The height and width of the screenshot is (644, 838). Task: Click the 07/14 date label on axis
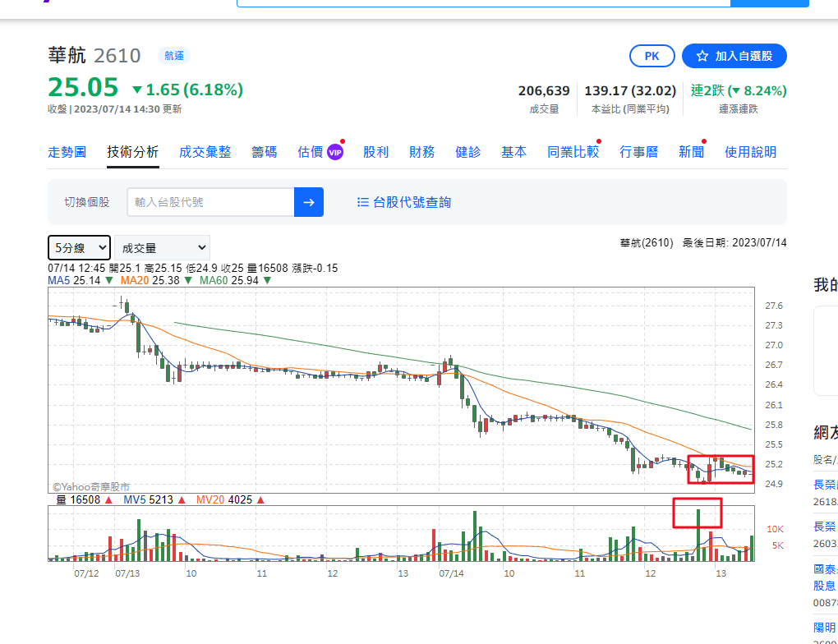(x=451, y=573)
